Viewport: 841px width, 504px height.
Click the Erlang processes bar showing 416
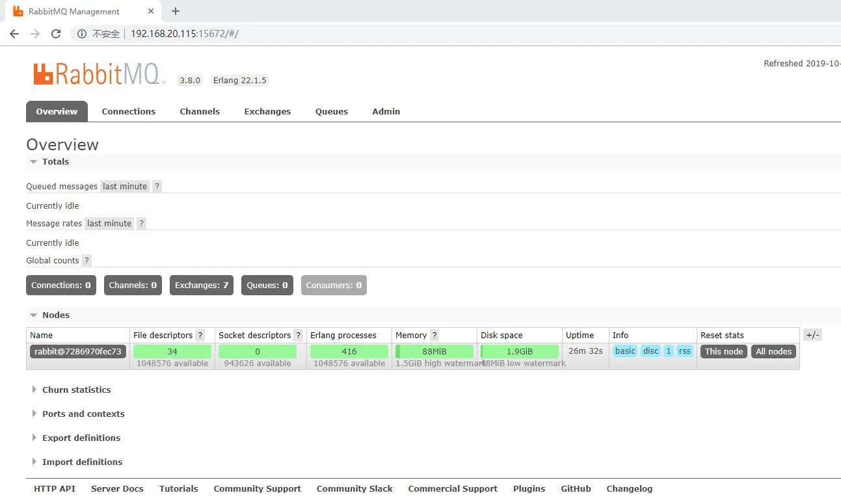coord(349,352)
